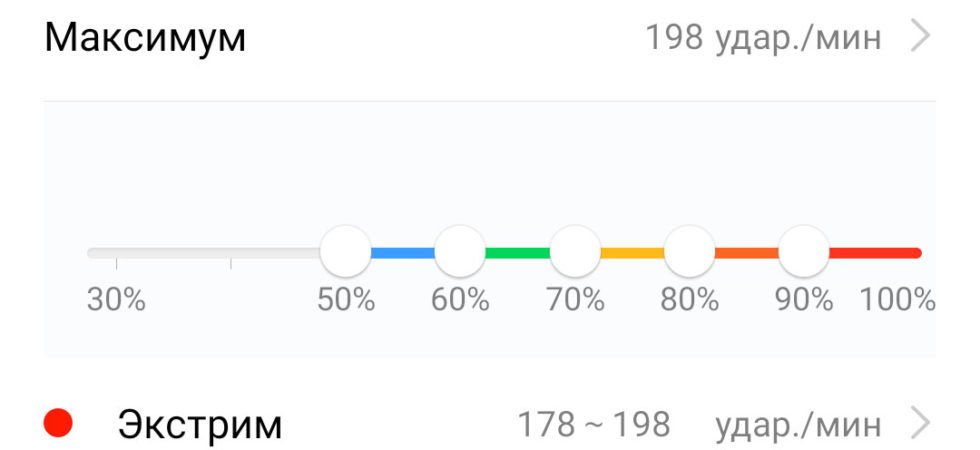This screenshot has height=450, width=980.
Task: Click the gray inactive slider track
Action: (x=204, y=252)
